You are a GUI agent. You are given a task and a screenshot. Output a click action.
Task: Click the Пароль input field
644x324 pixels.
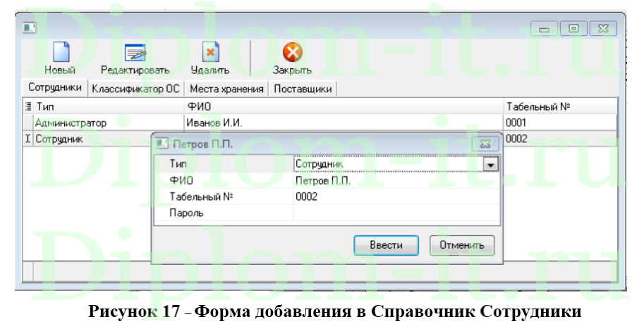(396, 213)
